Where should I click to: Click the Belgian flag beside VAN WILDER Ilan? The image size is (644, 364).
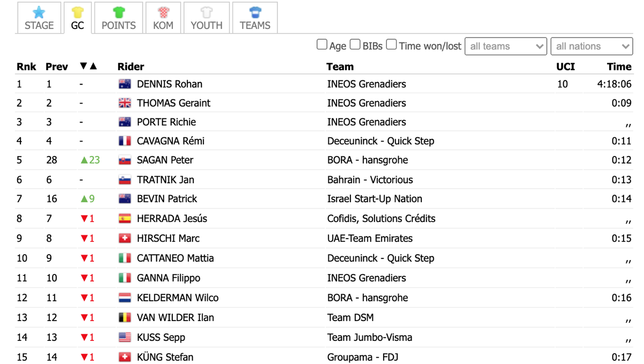click(x=125, y=318)
